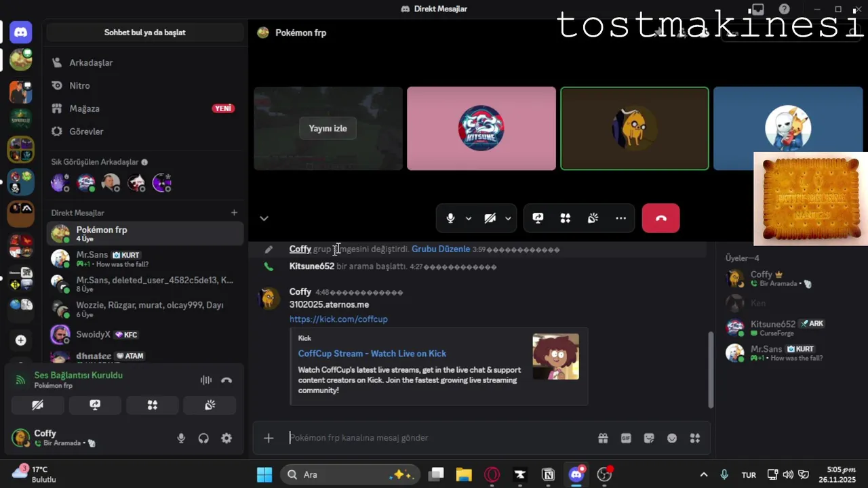Open Mr.Sans, deleted_user group chat
Image resolution: width=868 pixels, height=488 pixels.
[144, 284]
